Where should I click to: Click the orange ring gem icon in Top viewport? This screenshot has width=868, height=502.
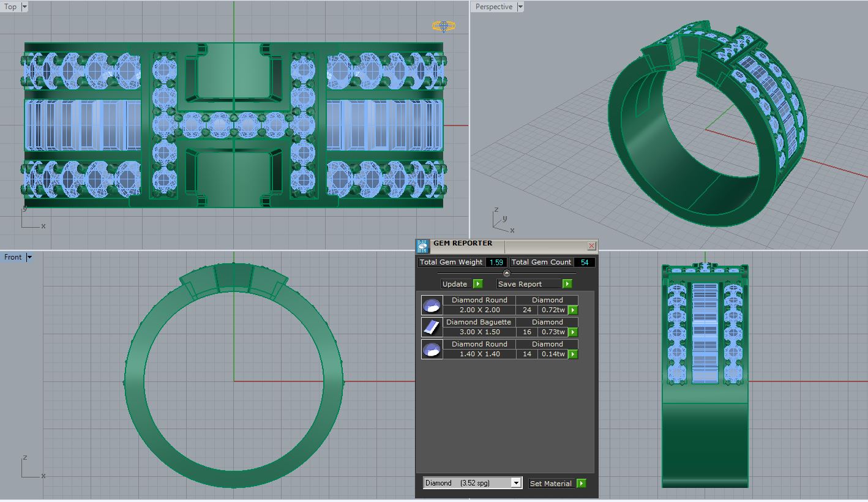click(443, 26)
